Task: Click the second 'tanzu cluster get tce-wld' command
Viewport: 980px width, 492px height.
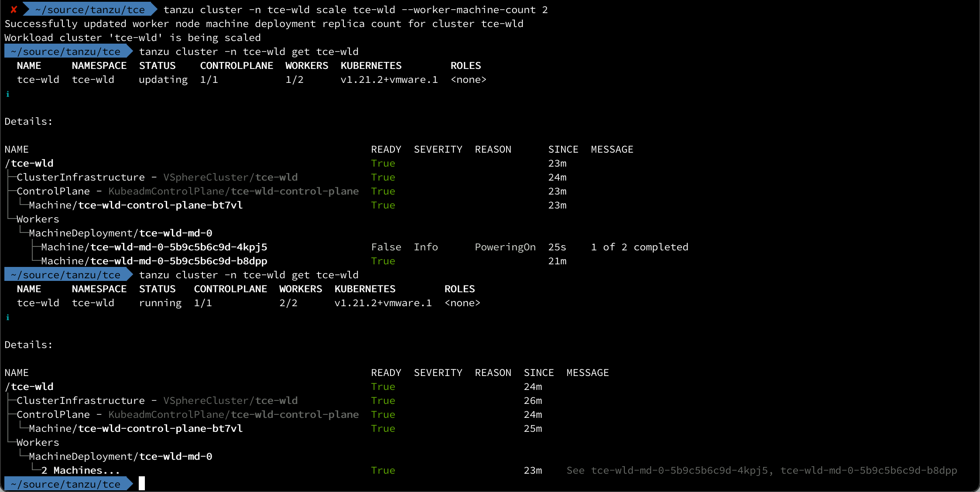Action: [249, 275]
